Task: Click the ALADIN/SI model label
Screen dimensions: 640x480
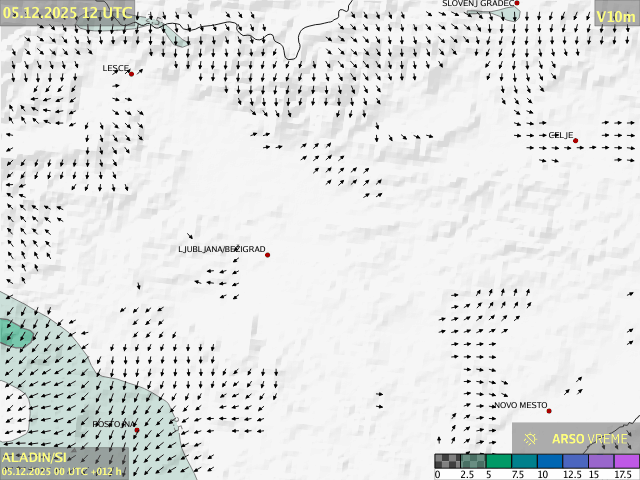Action: [34, 457]
